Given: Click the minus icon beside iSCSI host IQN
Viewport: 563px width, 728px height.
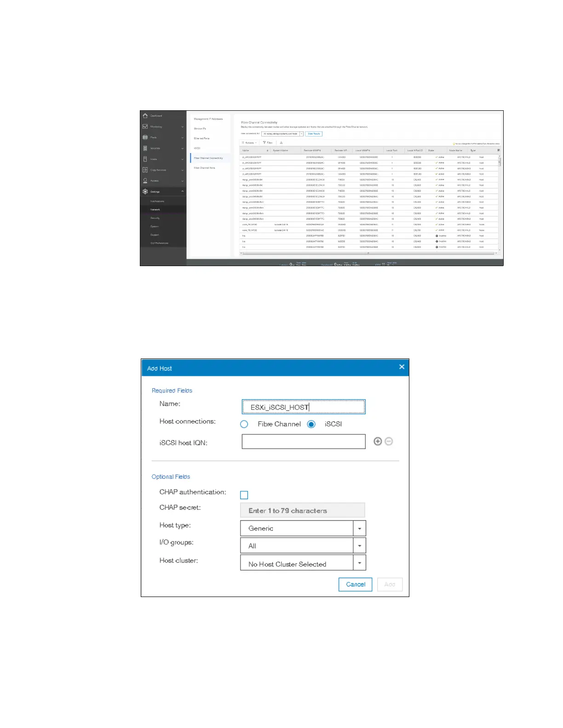Looking at the screenshot, I should [389, 441].
